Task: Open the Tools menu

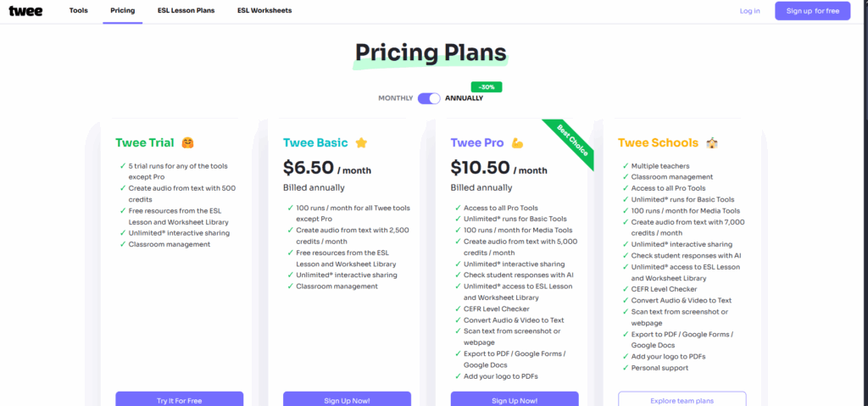Action: (79, 11)
